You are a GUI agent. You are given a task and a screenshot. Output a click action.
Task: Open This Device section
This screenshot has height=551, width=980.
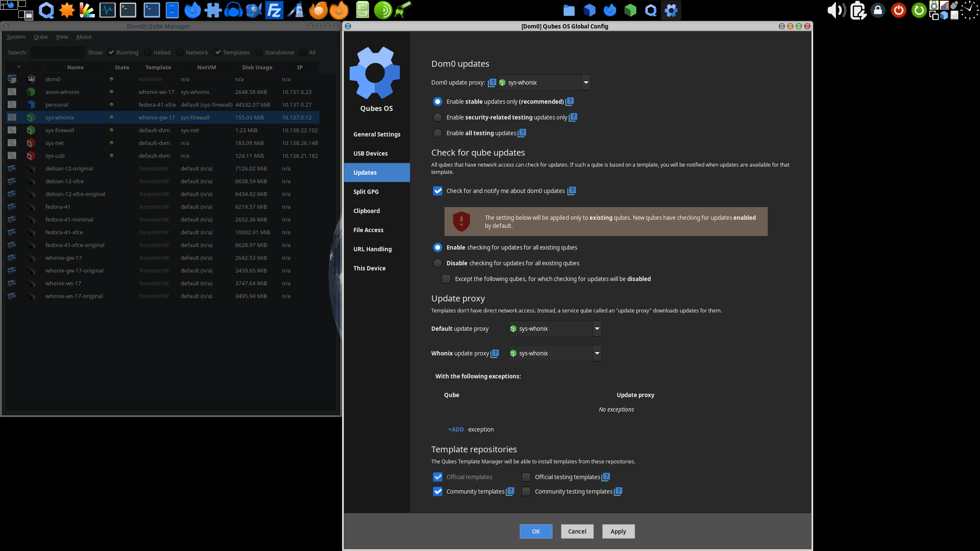click(377, 268)
